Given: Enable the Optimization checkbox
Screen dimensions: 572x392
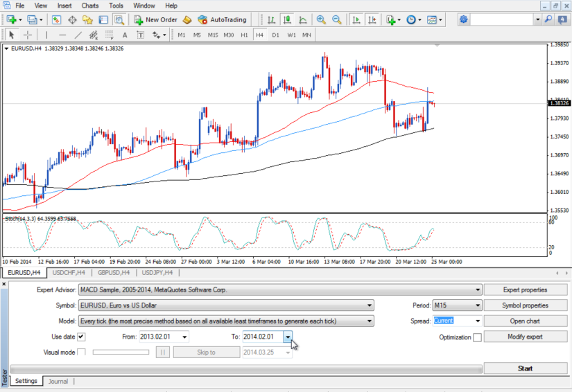Looking at the screenshot, I should 477,337.
